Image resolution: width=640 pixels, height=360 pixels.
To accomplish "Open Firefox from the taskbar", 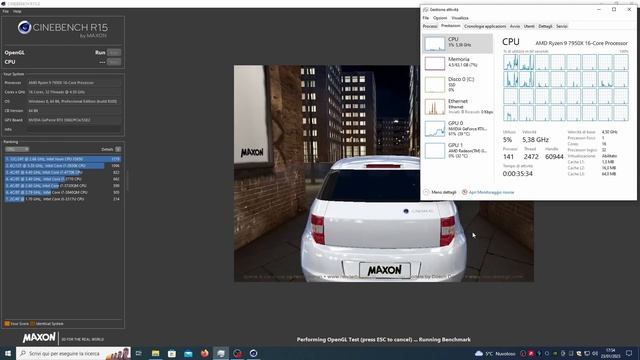I will (x=204, y=353).
